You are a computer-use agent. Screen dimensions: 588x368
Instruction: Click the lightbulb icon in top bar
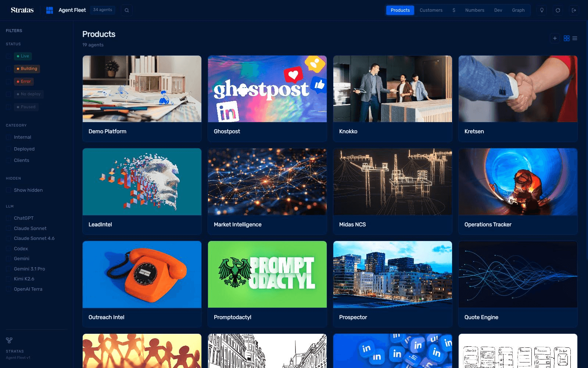[542, 10]
